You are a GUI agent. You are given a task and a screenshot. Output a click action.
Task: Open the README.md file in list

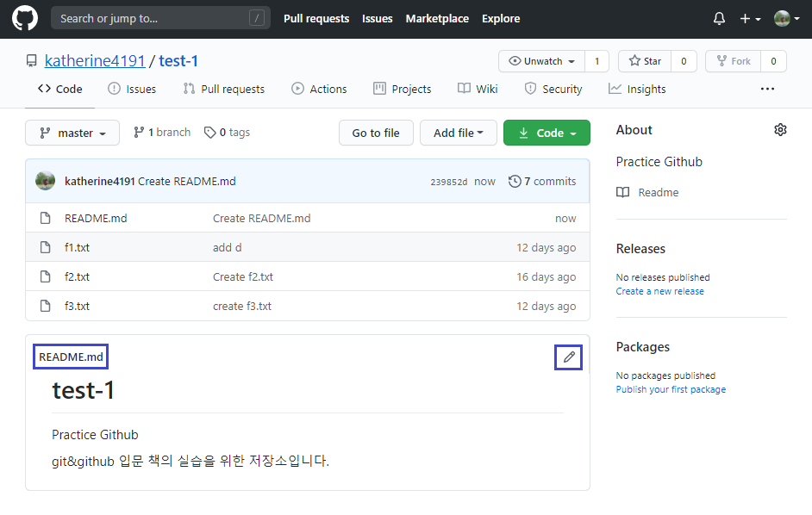(x=96, y=219)
